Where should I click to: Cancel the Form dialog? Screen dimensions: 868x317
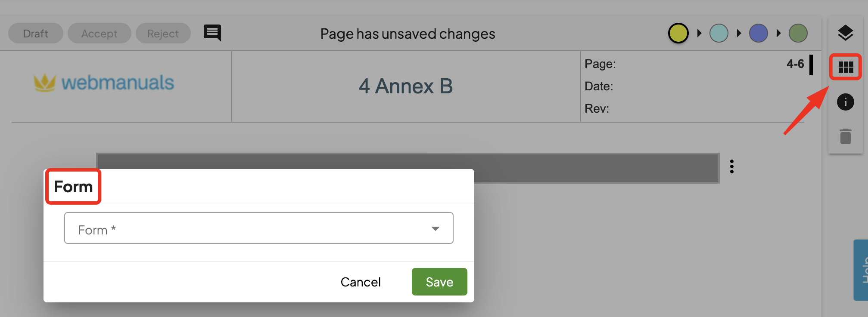pos(361,282)
